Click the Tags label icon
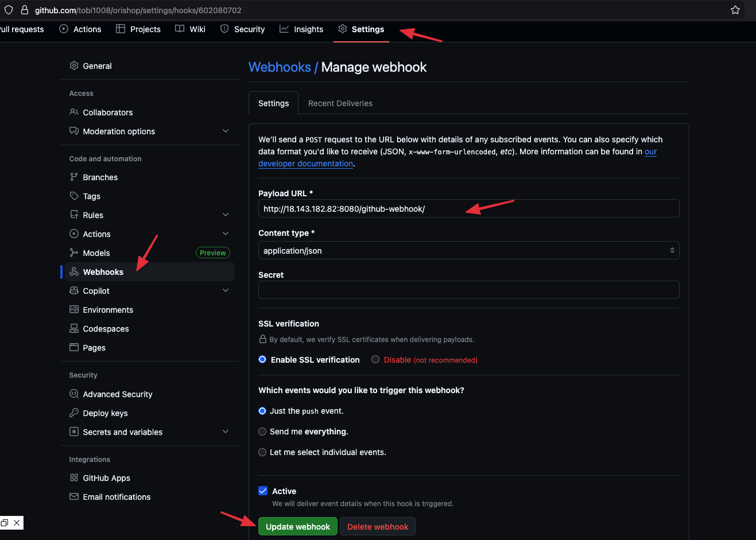The width and height of the screenshot is (756, 540). (x=74, y=196)
